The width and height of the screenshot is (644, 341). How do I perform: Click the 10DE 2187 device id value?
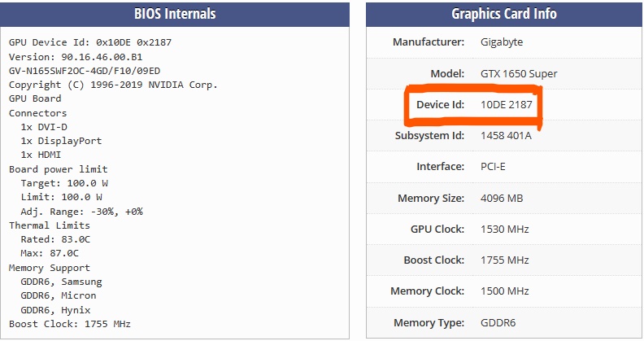[x=507, y=105]
